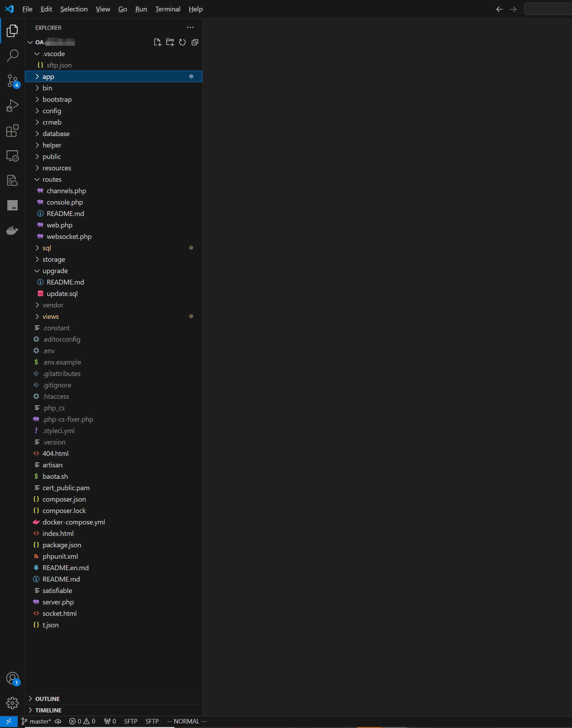Open the artisan file
The height and width of the screenshot is (728, 572).
tap(114, 465)
